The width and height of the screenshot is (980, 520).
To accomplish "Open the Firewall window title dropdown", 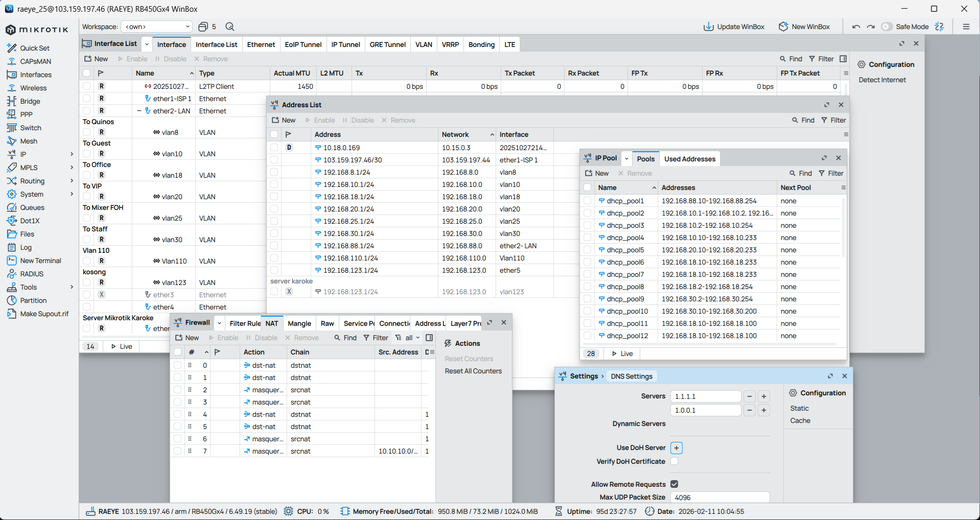I will coord(219,323).
